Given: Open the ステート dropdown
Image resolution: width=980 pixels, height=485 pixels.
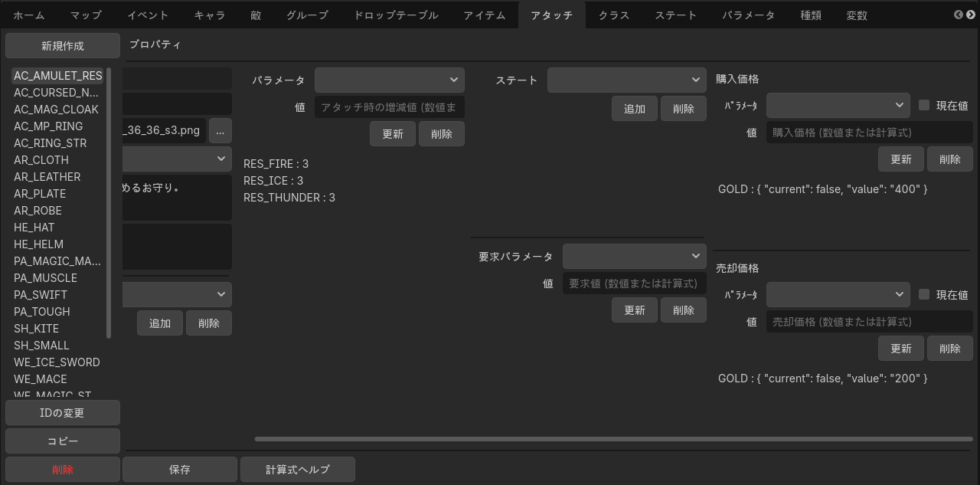Looking at the screenshot, I should tap(627, 80).
